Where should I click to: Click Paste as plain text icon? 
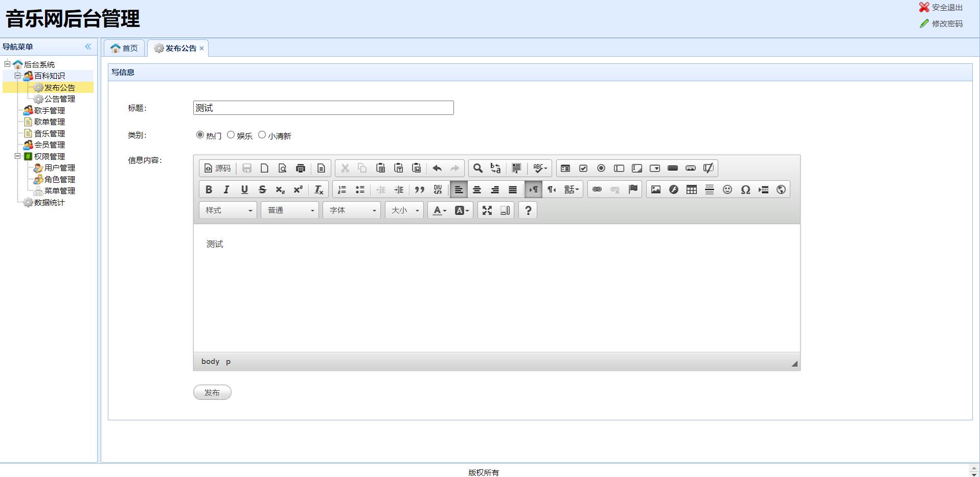coord(398,168)
